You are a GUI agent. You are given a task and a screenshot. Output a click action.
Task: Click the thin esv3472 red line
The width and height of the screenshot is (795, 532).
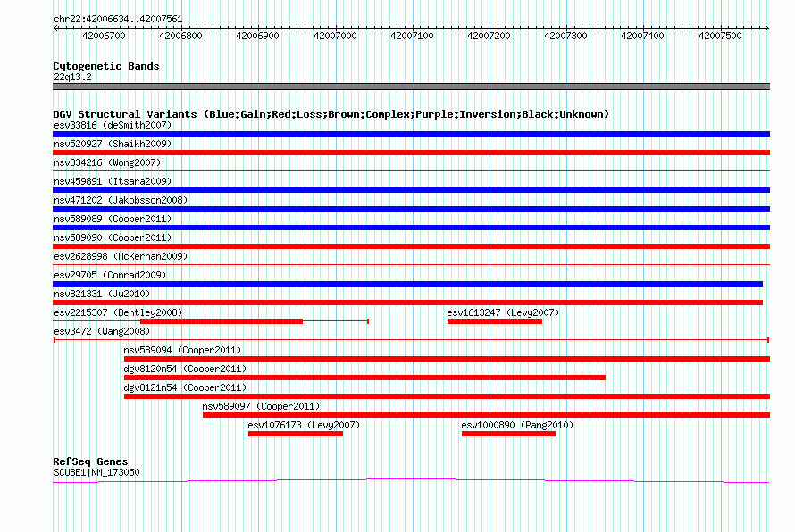411,340
